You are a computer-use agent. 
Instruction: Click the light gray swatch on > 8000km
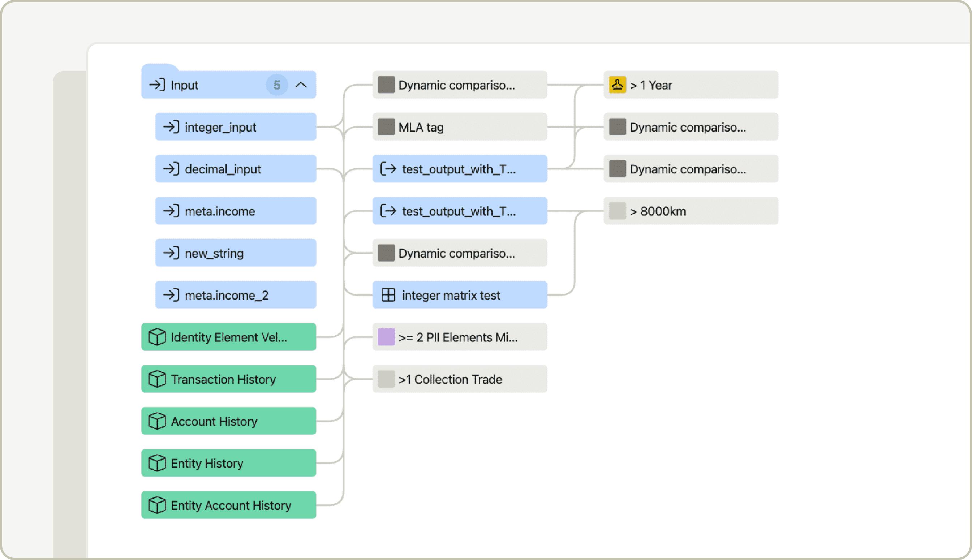(617, 211)
